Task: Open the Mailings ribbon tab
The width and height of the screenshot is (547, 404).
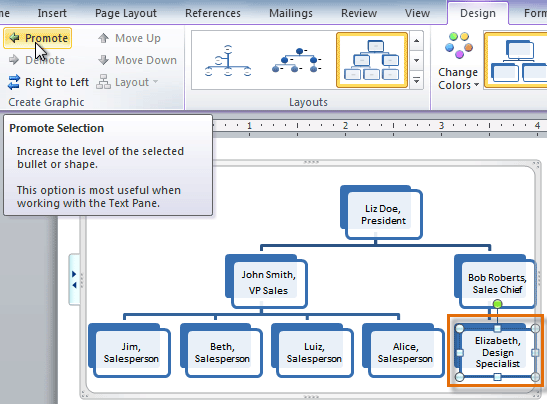Action: tap(291, 13)
